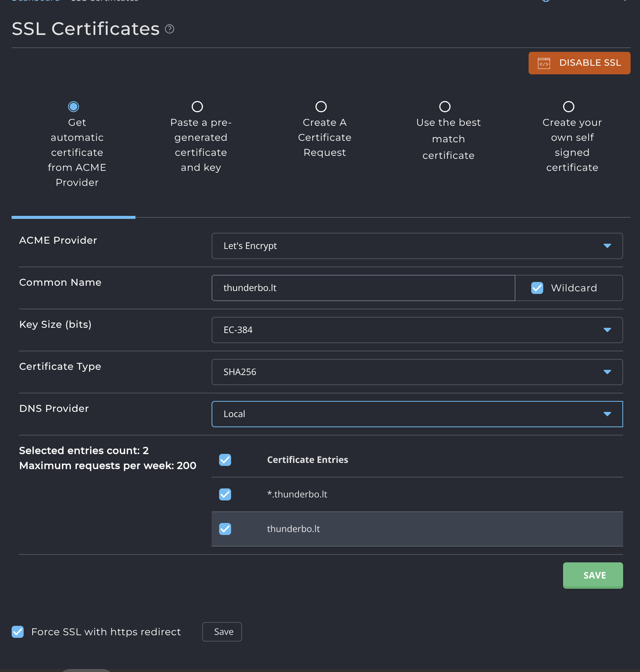Click the Common Name input field

[363, 288]
